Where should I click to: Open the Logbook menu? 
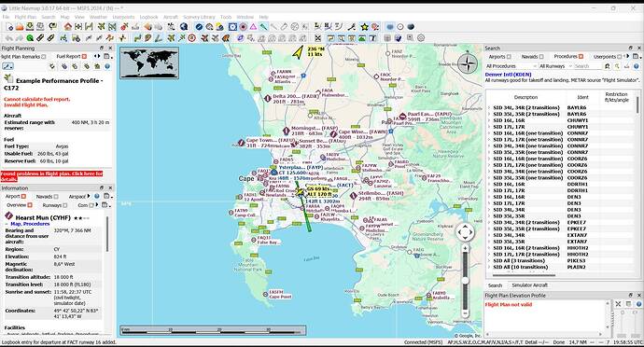coord(148,17)
